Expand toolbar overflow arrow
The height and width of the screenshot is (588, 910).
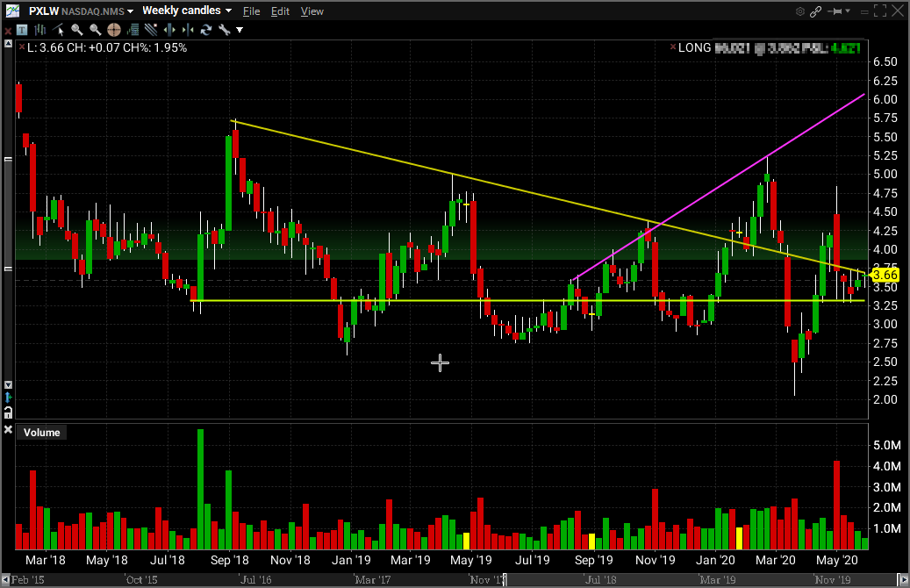click(240, 30)
